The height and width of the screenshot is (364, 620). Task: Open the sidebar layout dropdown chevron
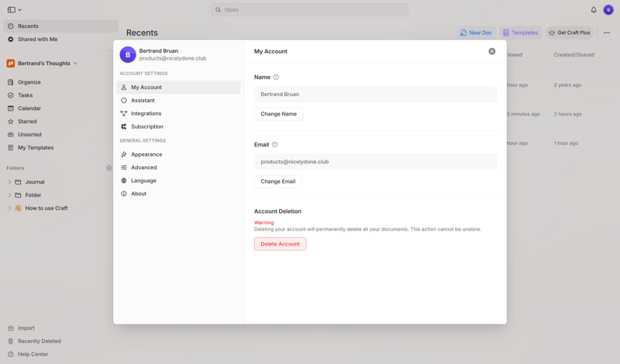(x=20, y=10)
